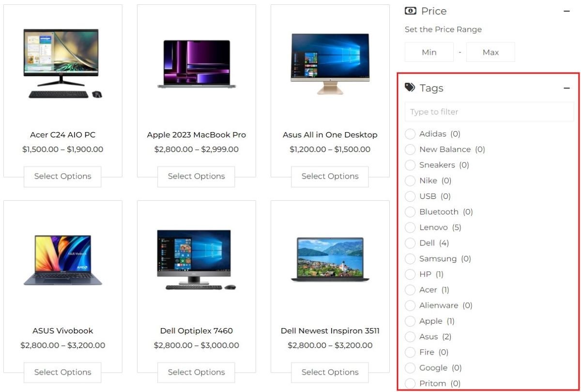
Task: Select the Lenovo tag radio button
Action: tap(410, 227)
